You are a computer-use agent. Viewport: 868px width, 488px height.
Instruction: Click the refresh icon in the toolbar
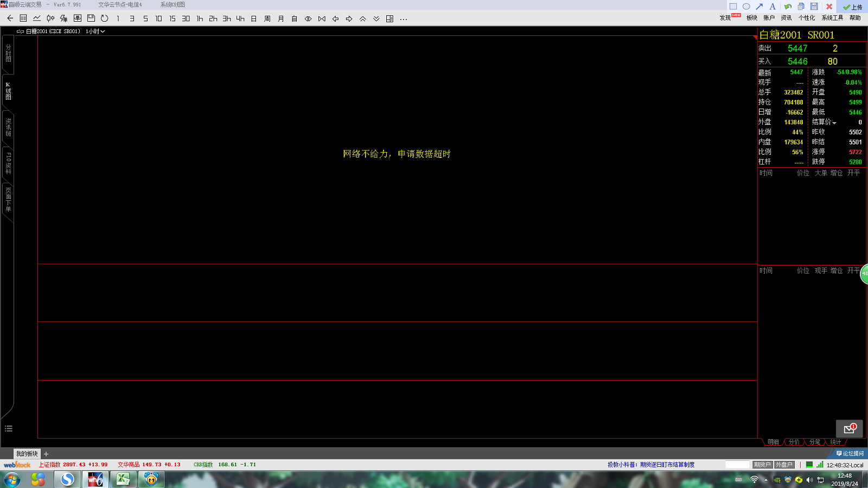(105, 18)
